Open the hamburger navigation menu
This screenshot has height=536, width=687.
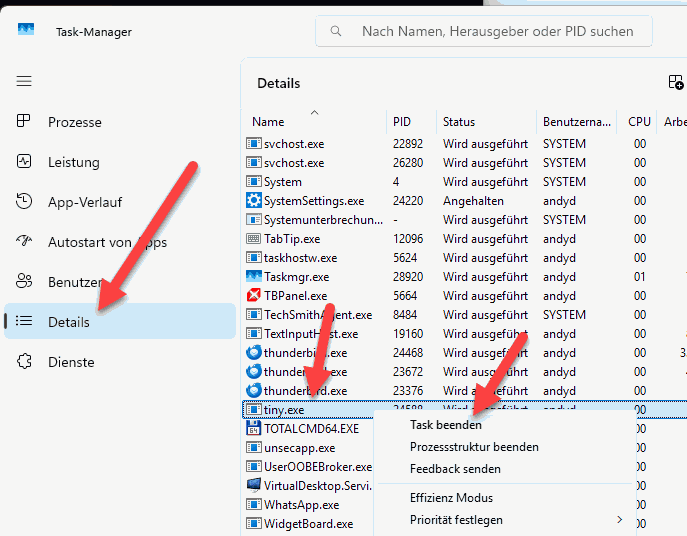click(x=24, y=81)
